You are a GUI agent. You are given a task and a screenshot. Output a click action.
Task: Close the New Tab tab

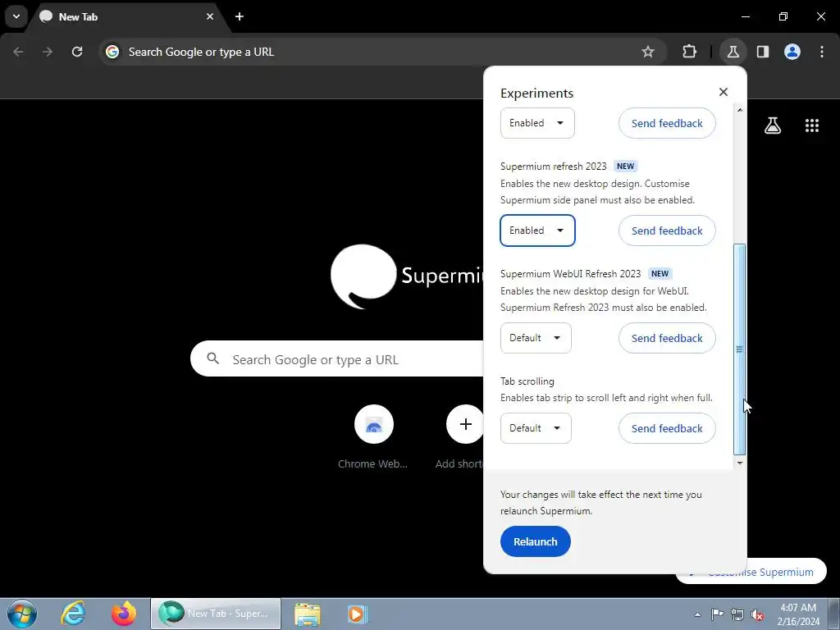pos(210,16)
